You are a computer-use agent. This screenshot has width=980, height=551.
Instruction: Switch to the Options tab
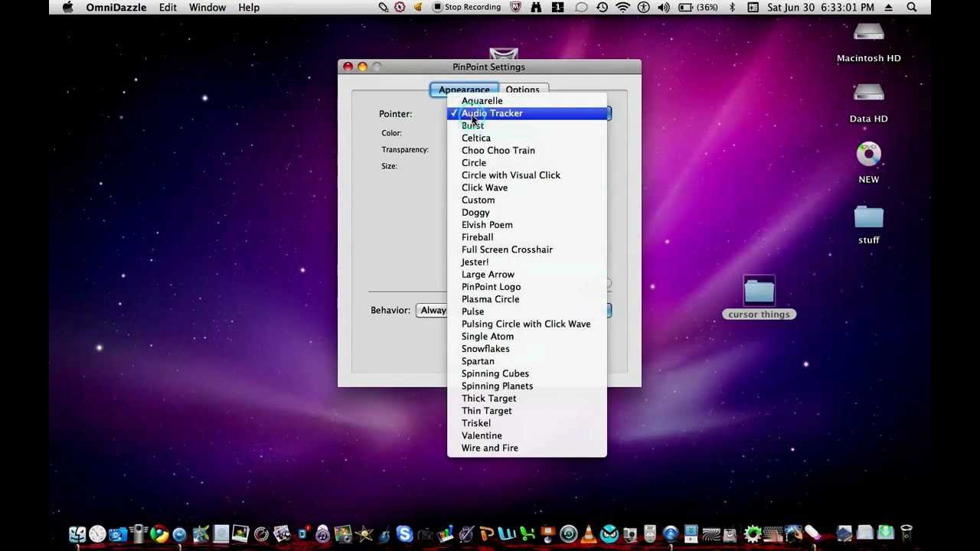tap(522, 90)
